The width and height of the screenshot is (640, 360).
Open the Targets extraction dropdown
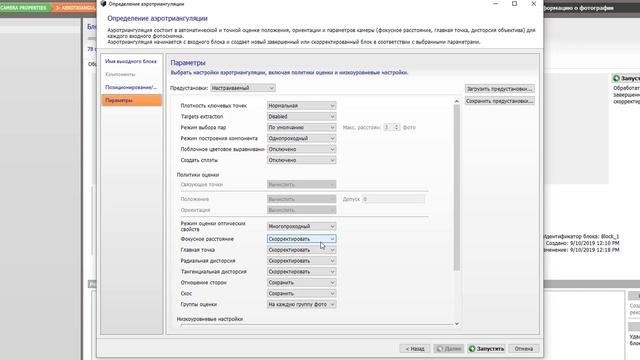pyautogui.click(x=302, y=117)
